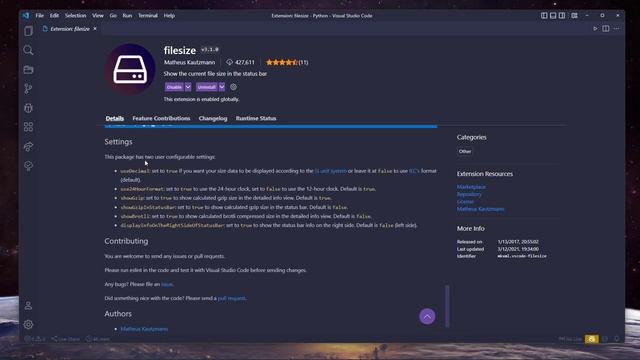Open the Go menu
Image resolution: width=640 pixels, height=360 pixels.
(113, 16)
